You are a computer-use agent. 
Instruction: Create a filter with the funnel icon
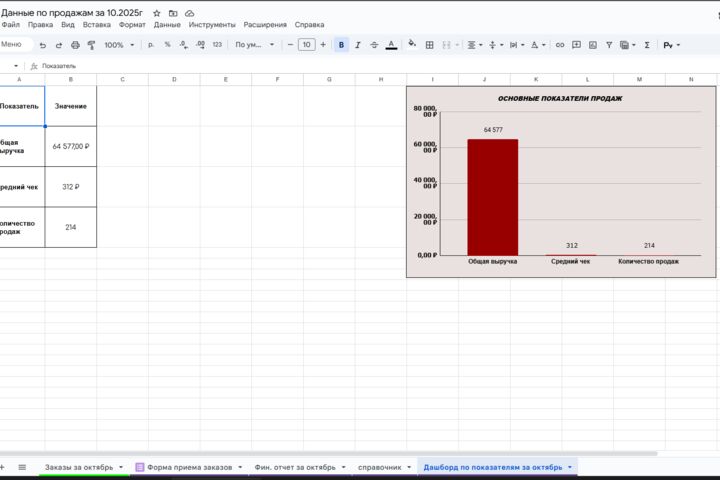point(609,45)
